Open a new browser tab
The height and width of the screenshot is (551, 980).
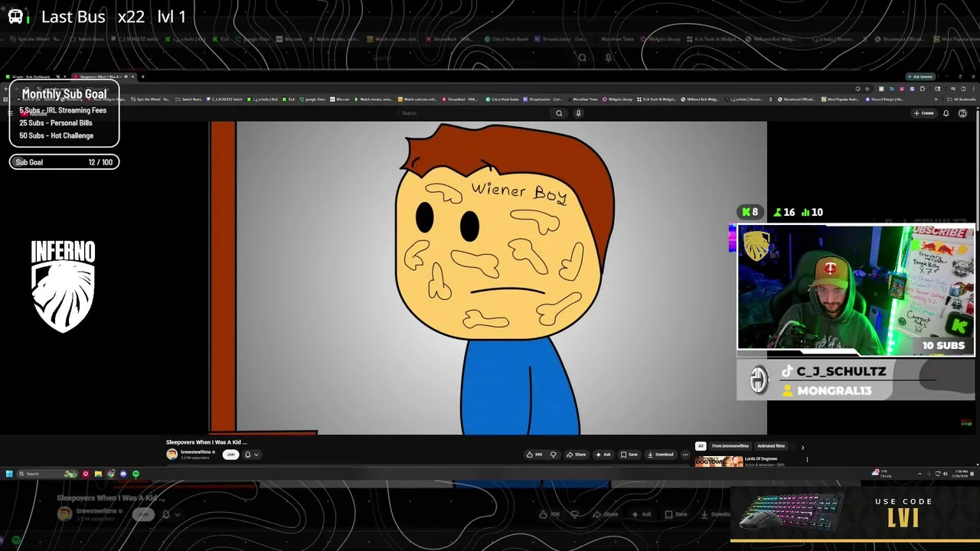[142, 77]
